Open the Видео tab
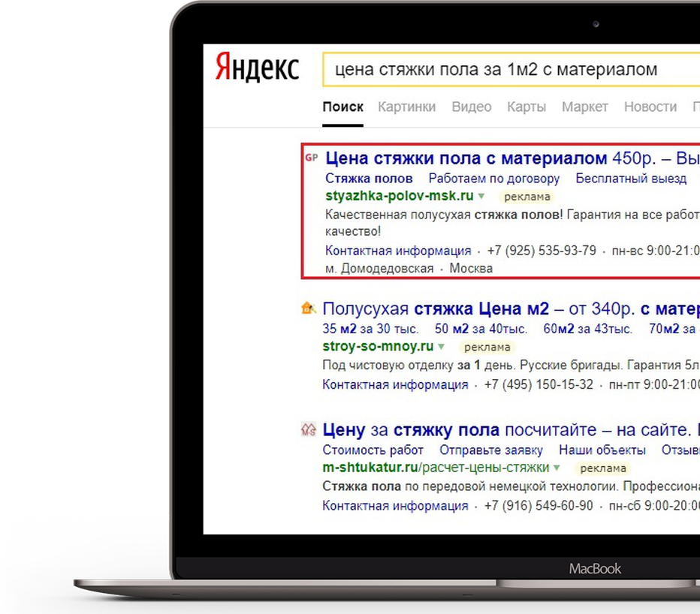The image size is (700, 614). pyautogui.click(x=472, y=107)
